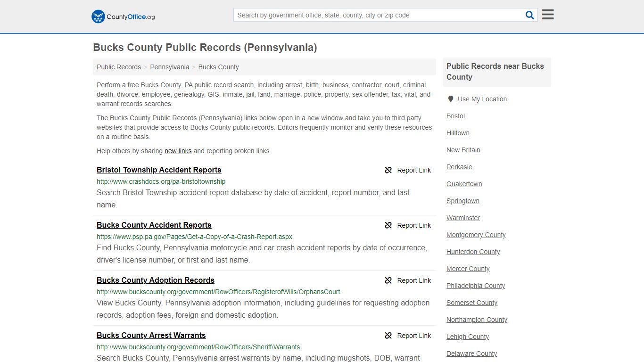Click the Bristol Township accident report description
Screen dimensions: 644x362
click(x=253, y=198)
